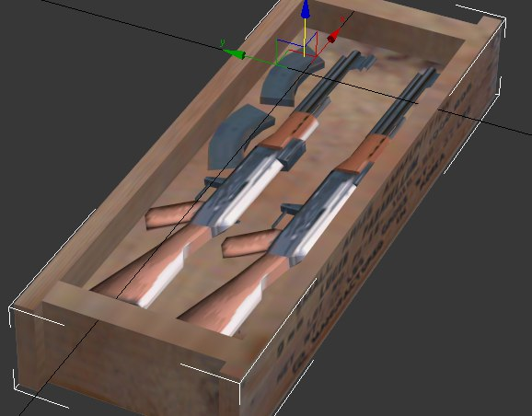Image resolution: width=532 pixels, height=416 pixels.
Task: Click the left rifle's orange handguard
Action: pyautogui.click(x=290, y=131)
